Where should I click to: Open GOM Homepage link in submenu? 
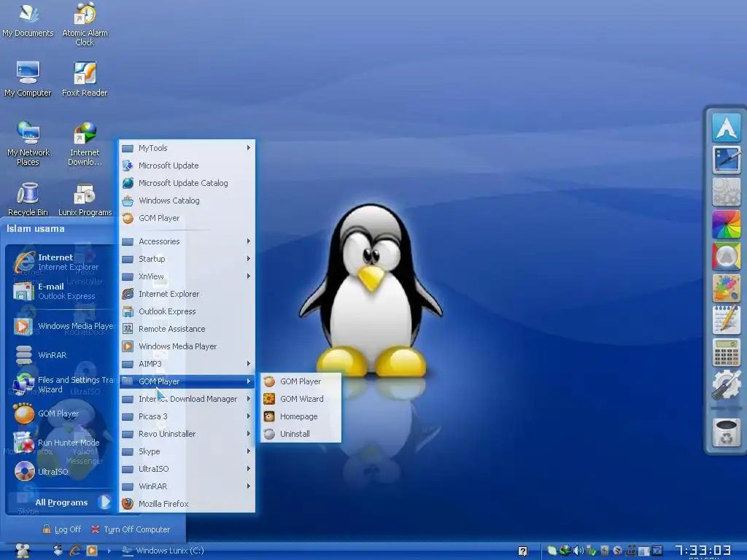(x=301, y=416)
